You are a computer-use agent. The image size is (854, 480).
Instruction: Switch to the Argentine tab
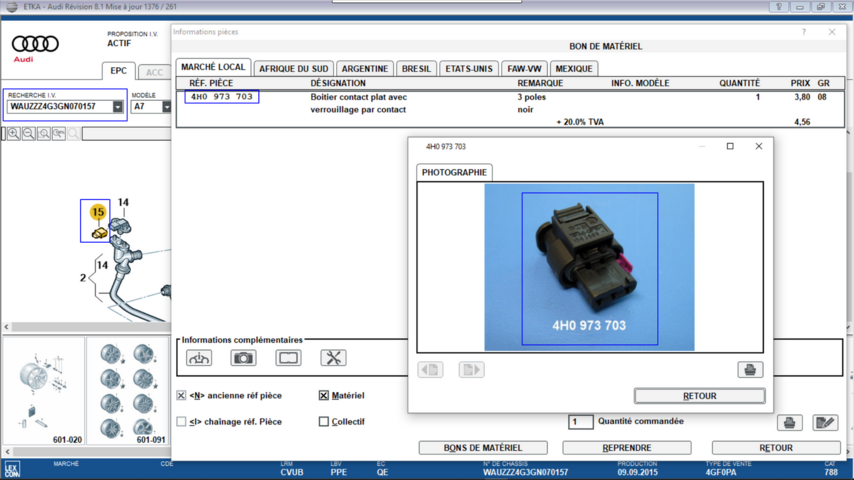[365, 69]
